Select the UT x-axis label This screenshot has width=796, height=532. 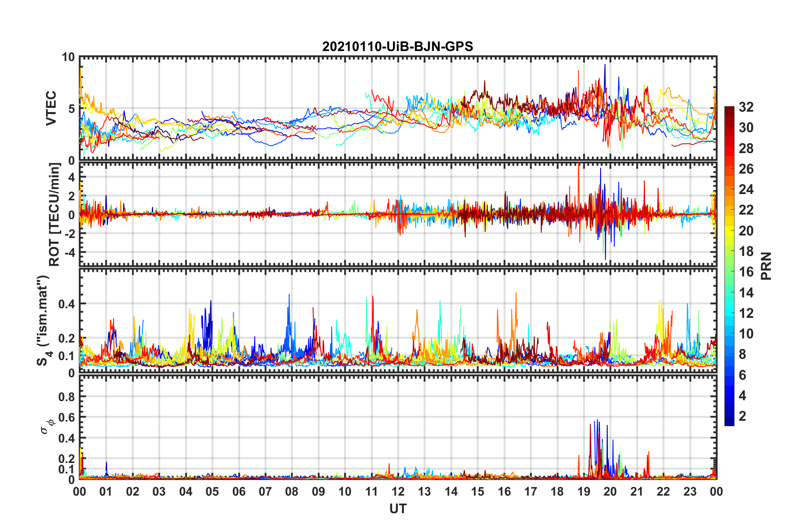tap(398, 509)
